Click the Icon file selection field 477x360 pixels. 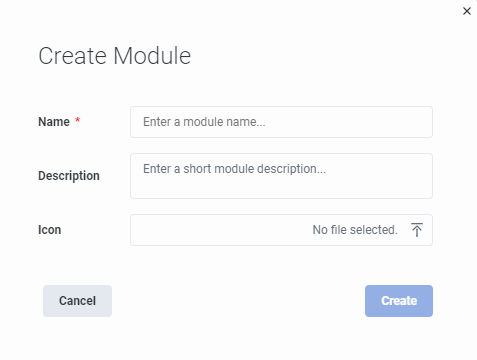281,230
